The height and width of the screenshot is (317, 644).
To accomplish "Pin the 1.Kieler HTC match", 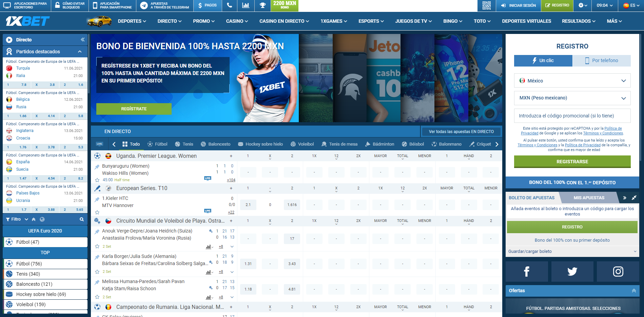I will pos(97,199).
